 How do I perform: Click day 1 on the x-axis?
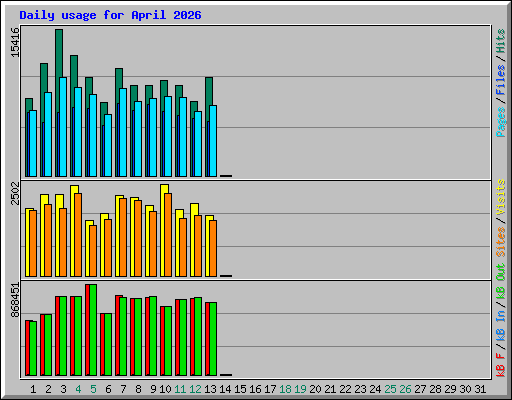click(x=33, y=389)
